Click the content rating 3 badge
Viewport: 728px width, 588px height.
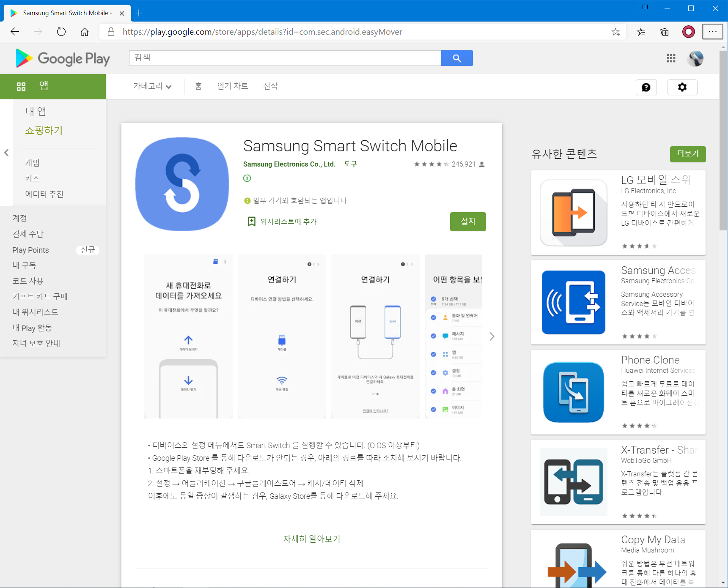pos(247,178)
